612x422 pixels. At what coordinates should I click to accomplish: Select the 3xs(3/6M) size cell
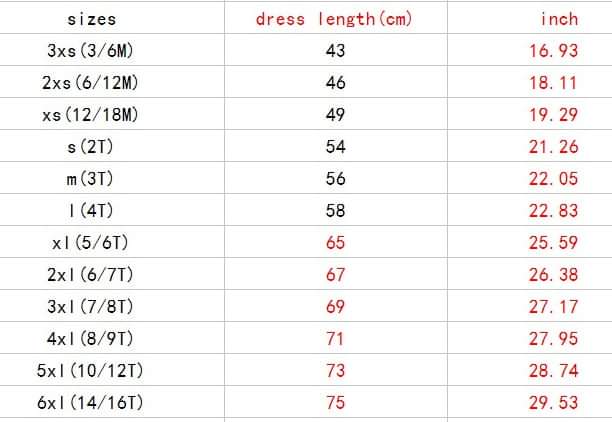(92, 50)
